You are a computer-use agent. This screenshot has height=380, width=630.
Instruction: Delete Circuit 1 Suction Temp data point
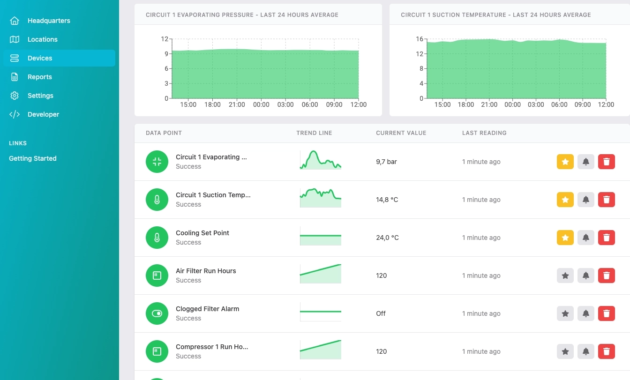pos(606,200)
